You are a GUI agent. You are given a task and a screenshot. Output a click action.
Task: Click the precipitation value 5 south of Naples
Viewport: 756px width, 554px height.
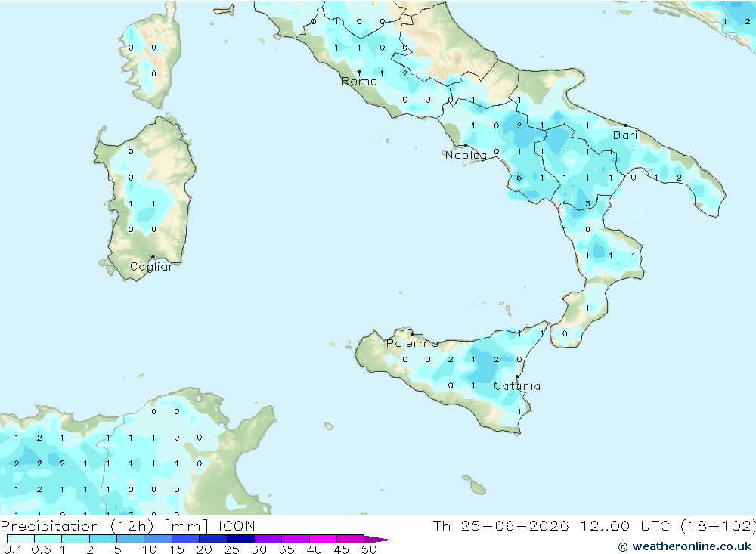(x=519, y=178)
